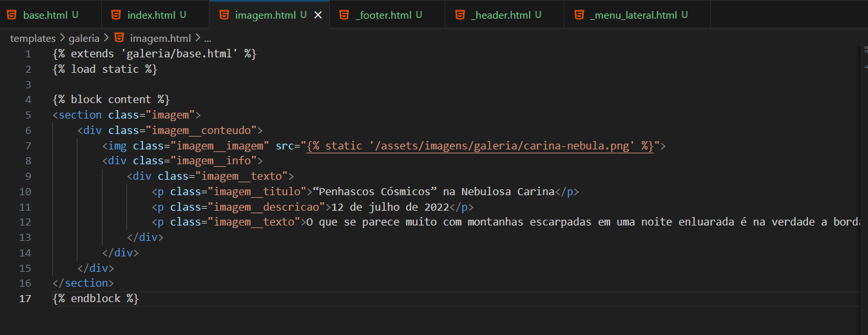The image size is (868, 335).
Task: Open the index.html tab
Action: point(155,15)
